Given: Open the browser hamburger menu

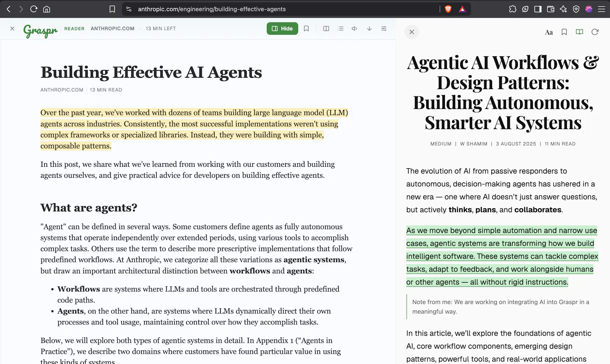Looking at the screenshot, I should 602,9.
